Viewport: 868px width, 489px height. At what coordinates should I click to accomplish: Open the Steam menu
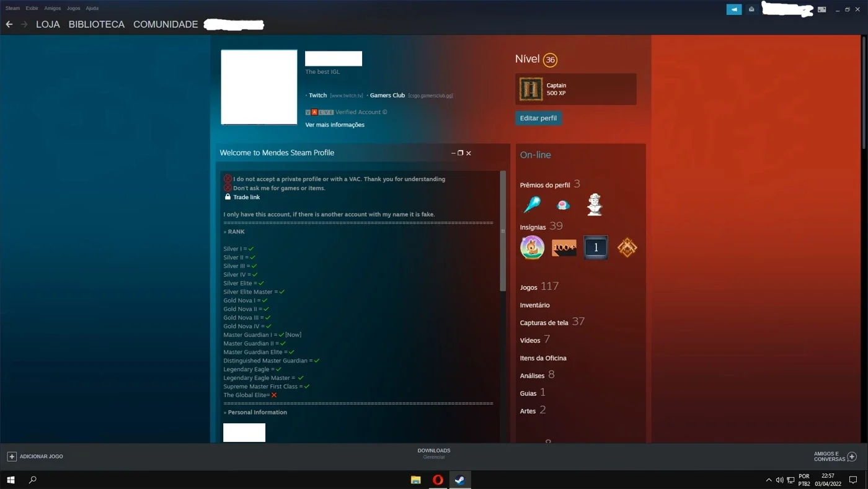tap(12, 8)
